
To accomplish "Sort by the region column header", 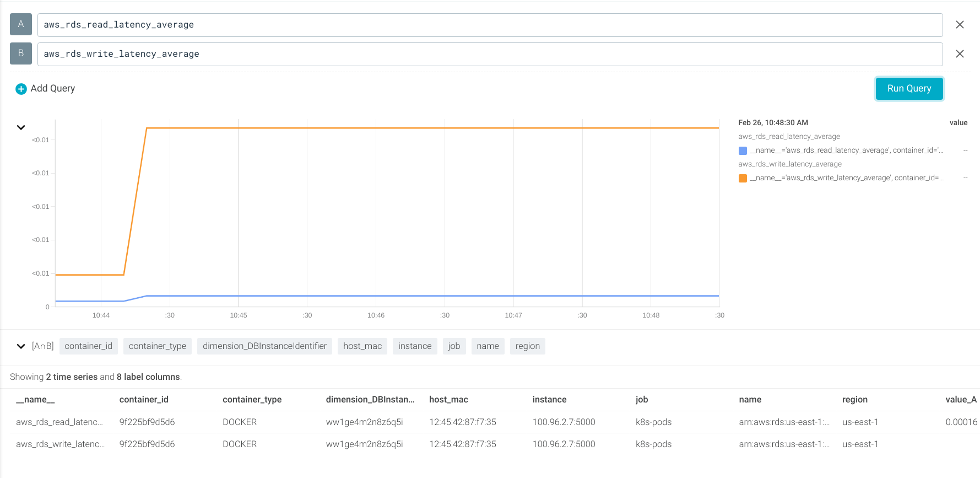I will click(854, 400).
